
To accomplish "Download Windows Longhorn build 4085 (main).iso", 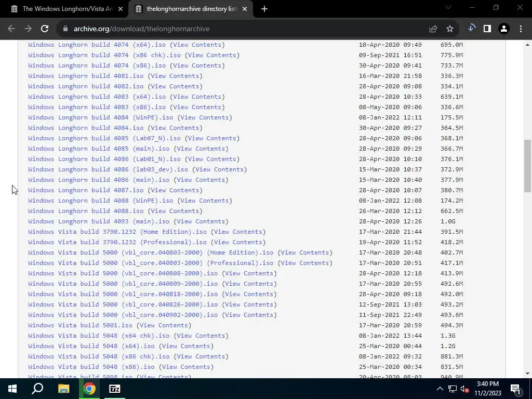I will click(99, 149).
